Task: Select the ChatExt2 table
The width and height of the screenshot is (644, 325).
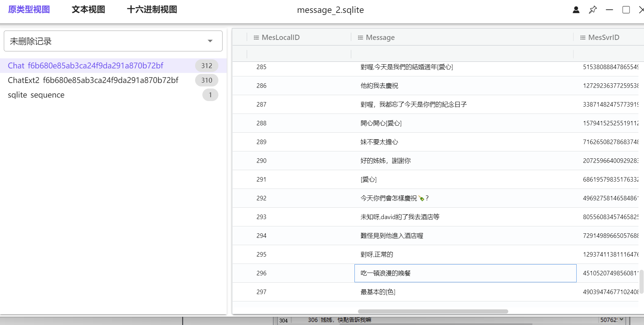Action: [93, 80]
